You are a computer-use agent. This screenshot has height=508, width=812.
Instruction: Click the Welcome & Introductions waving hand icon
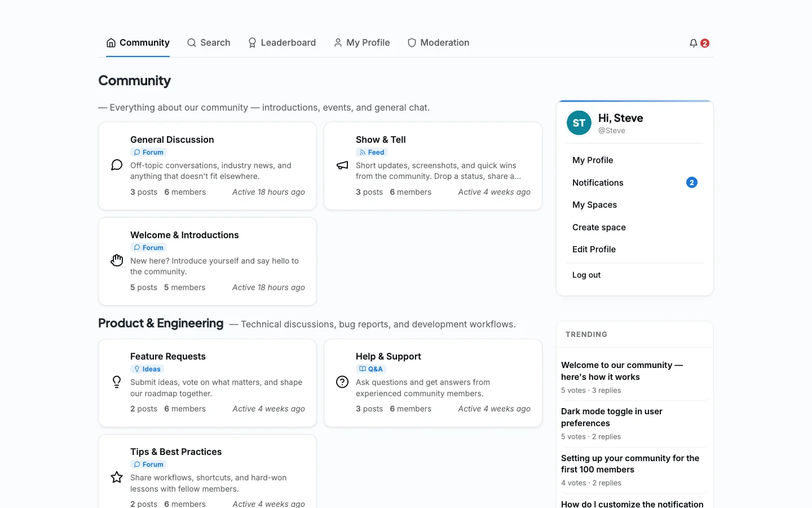point(117,260)
